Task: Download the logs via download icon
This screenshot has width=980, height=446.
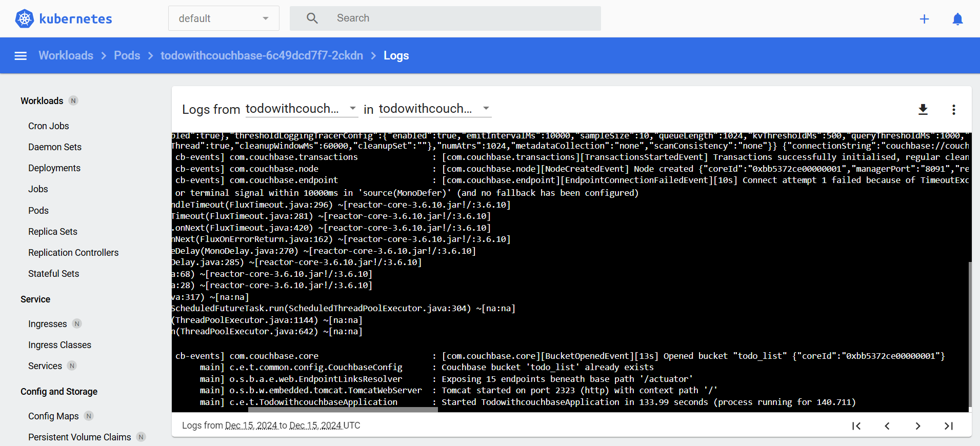Action: point(923,109)
